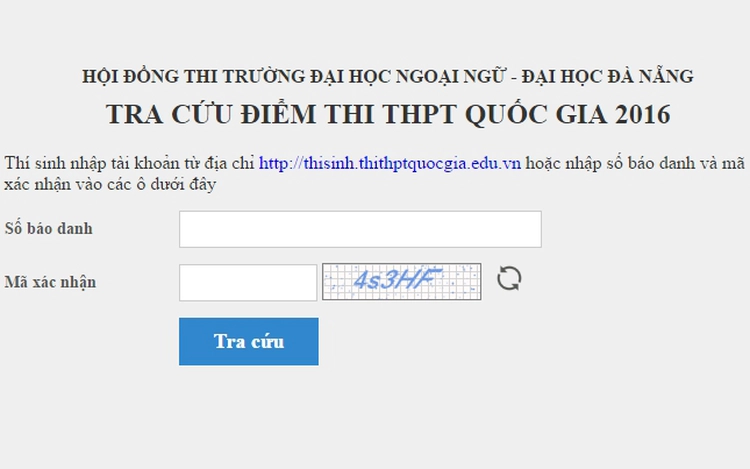Screen dimensions: 750x469
Task: Click the captcha verification code image
Action: pos(401,281)
